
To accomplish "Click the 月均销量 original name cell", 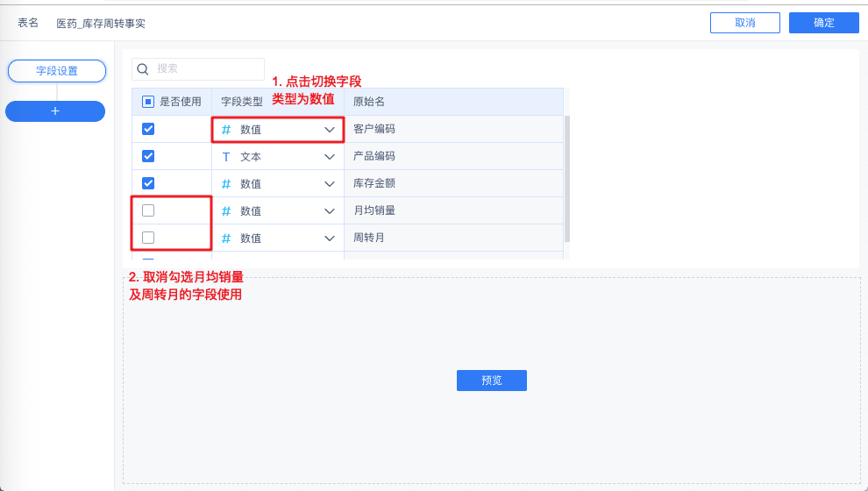I will click(x=454, y=210).
